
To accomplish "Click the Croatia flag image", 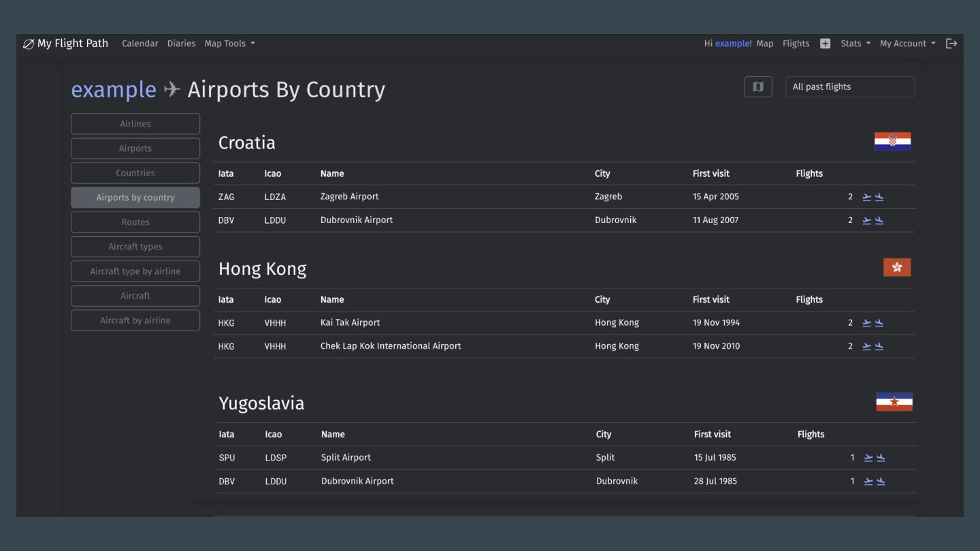I will [892, 141].
